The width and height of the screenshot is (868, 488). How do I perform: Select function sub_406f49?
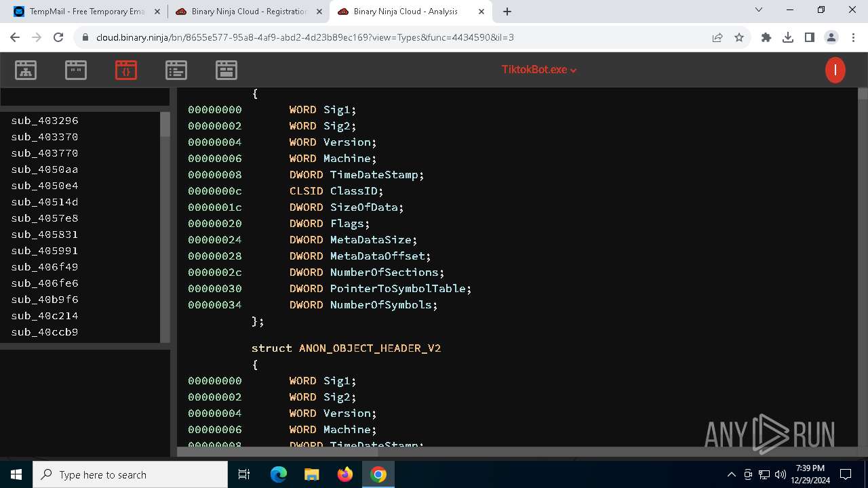[45, 267]
